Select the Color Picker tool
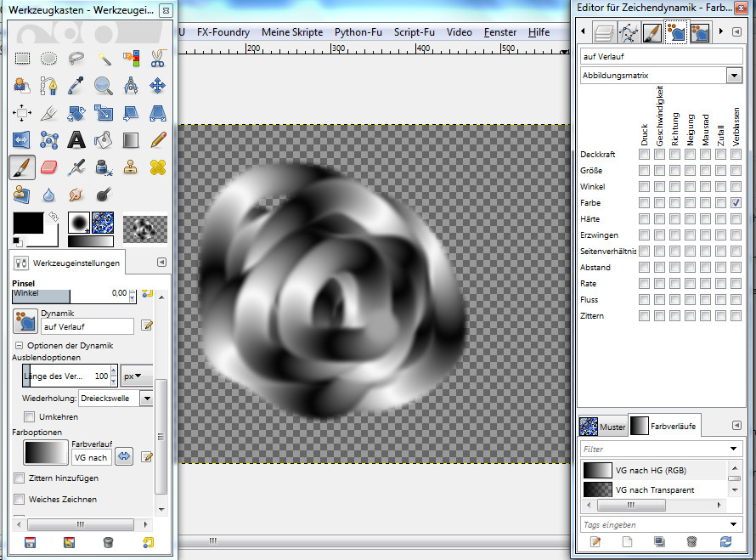This screenshot has height=560, width=756. click(76, 86)
